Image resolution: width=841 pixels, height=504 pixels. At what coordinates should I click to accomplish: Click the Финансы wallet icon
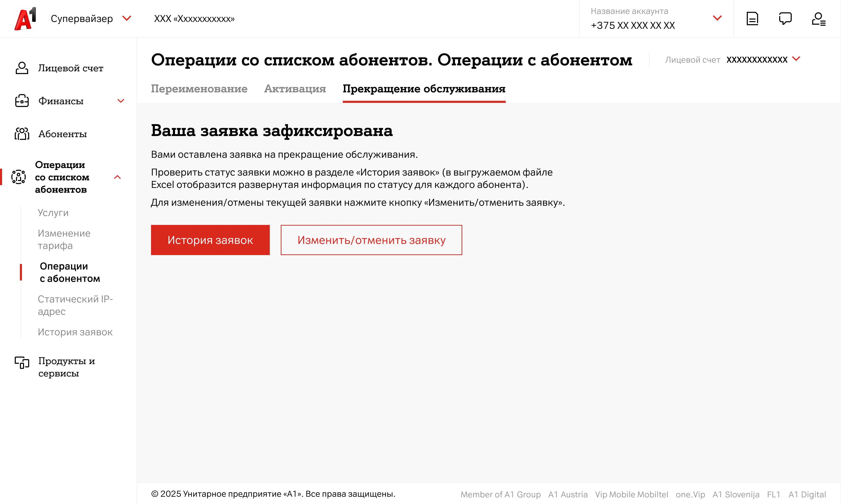pos(22,101)
